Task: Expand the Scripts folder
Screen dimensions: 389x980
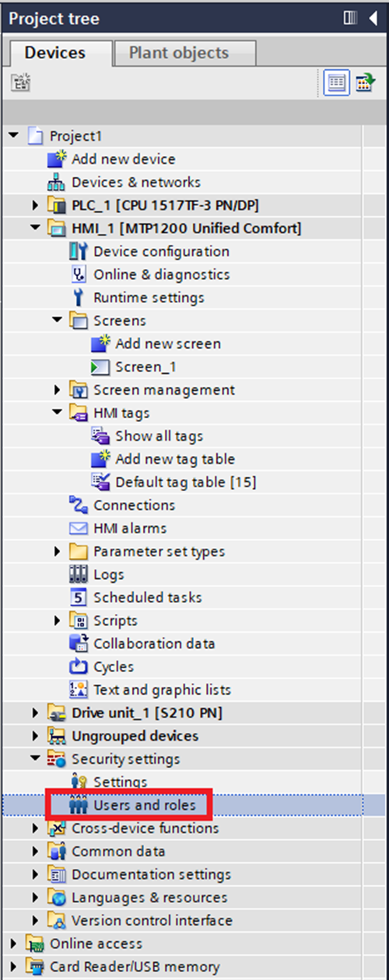Action: click(58, 621)
